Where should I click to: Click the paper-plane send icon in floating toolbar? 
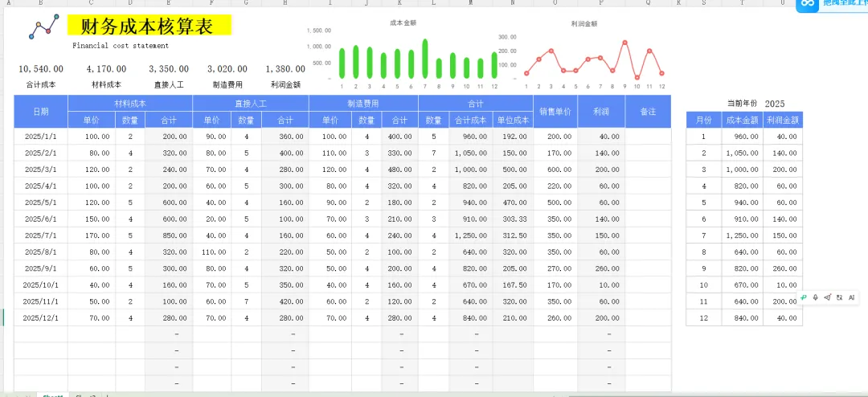(x=828, y=297)
